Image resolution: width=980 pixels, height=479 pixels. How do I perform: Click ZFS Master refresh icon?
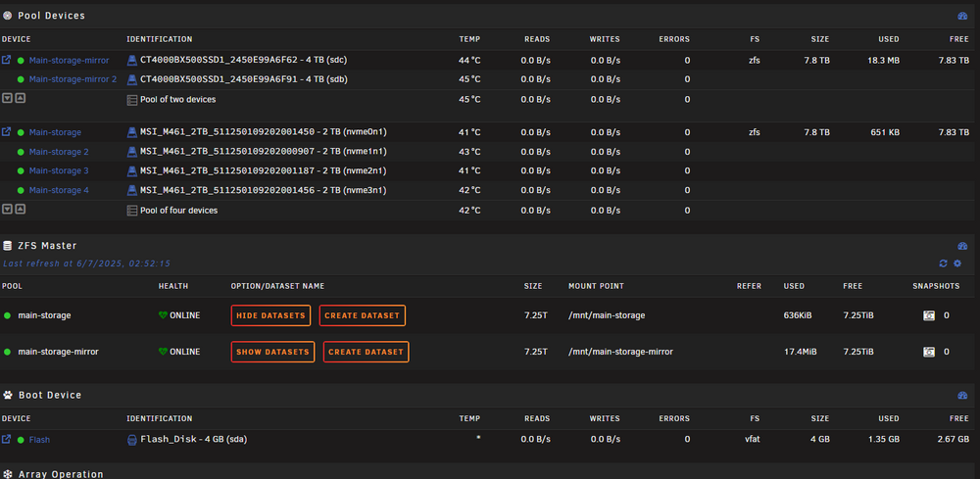click(x=943, y=263)
